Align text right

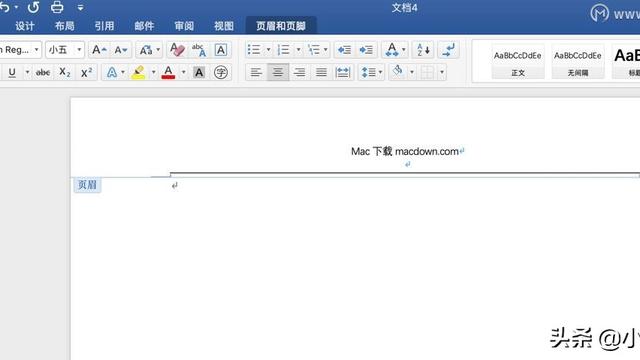pyautogui.click(x=300, y=73)
